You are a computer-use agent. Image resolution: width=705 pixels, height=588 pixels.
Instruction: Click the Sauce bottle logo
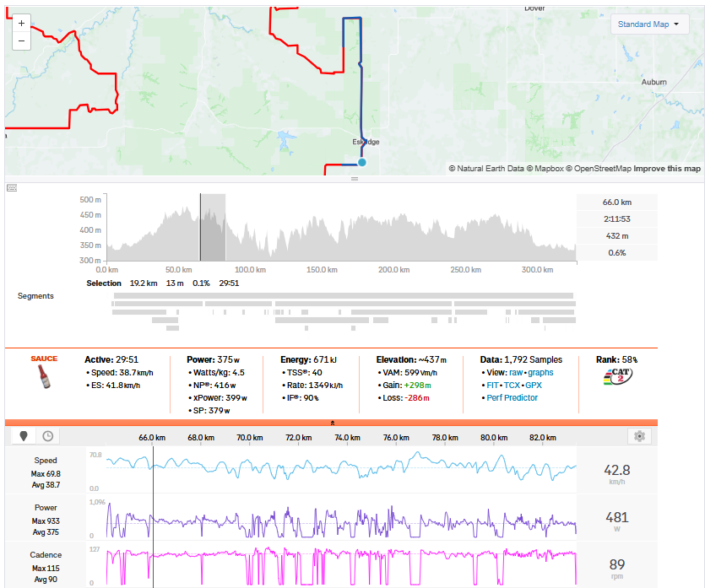(x=44, y=376)
